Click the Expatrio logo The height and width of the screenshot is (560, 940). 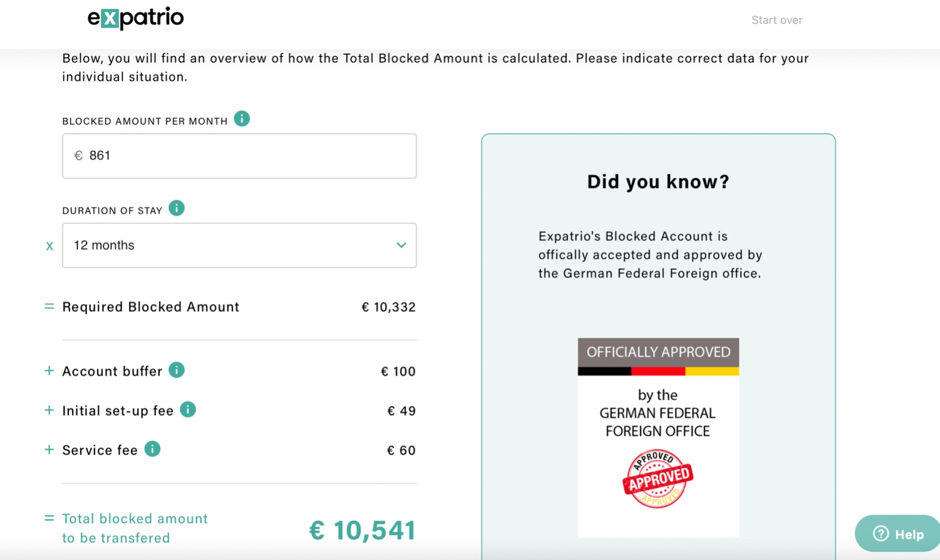pos(135,18)
